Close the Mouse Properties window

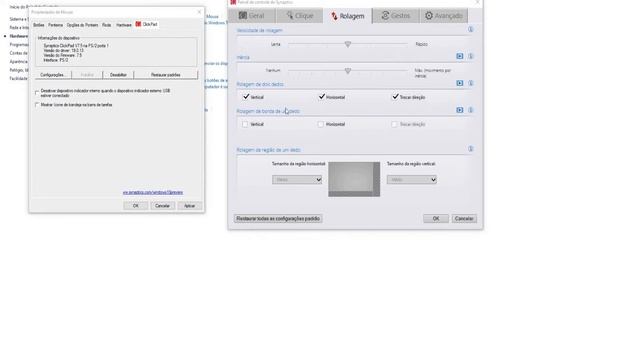click(199, 12)
